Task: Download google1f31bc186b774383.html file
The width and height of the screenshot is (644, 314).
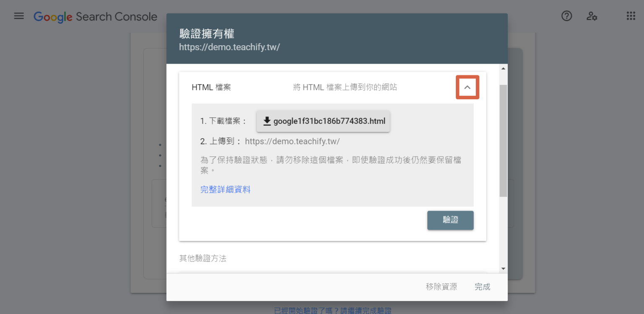Action: click(x=323, y=121)
